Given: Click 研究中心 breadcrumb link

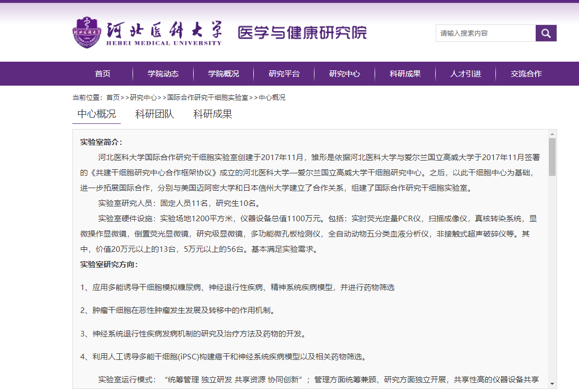Looking at the screenshot, I should (x=143, y=97).
